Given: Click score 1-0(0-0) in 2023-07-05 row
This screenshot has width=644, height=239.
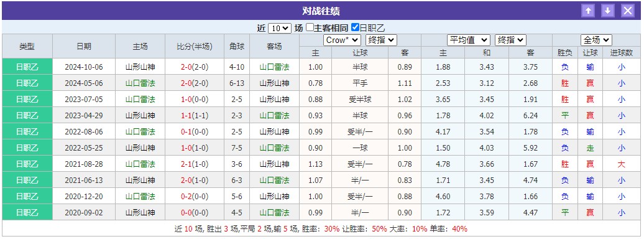Looking at the screenshot, I should pos(195,99).
